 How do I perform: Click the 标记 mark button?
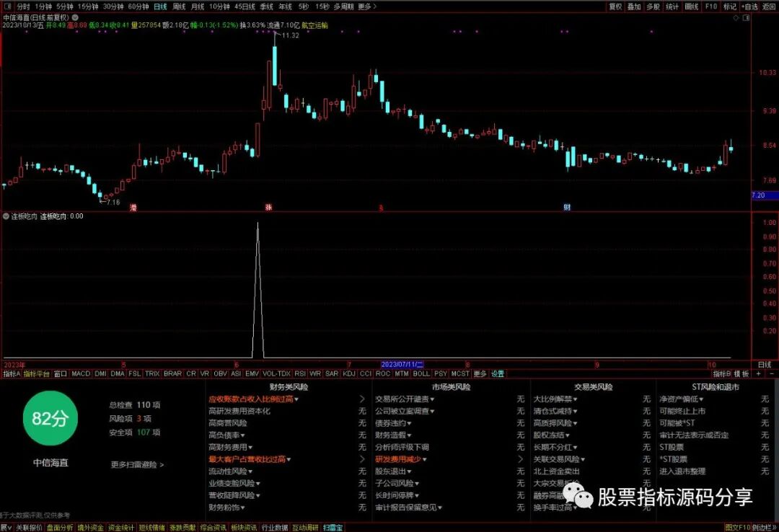[x=730, y=6]
